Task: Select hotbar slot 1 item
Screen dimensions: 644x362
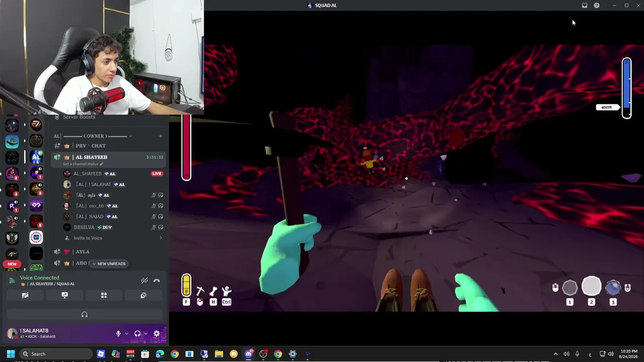Action: [570, 288]
